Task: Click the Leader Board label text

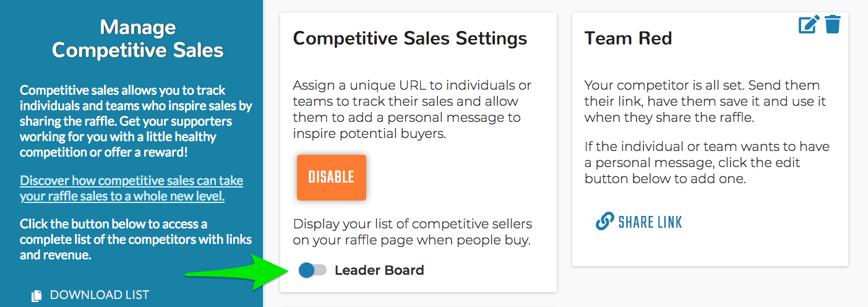Action: point(379,270)
